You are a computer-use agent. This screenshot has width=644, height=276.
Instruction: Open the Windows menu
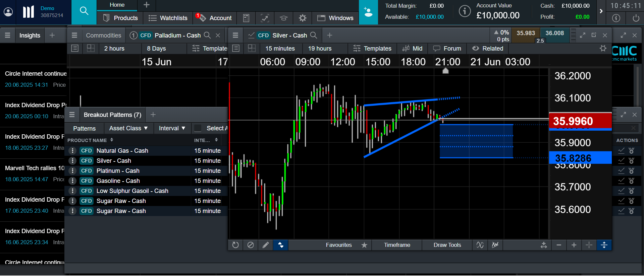pyautogui.click(x=335, y=18)
